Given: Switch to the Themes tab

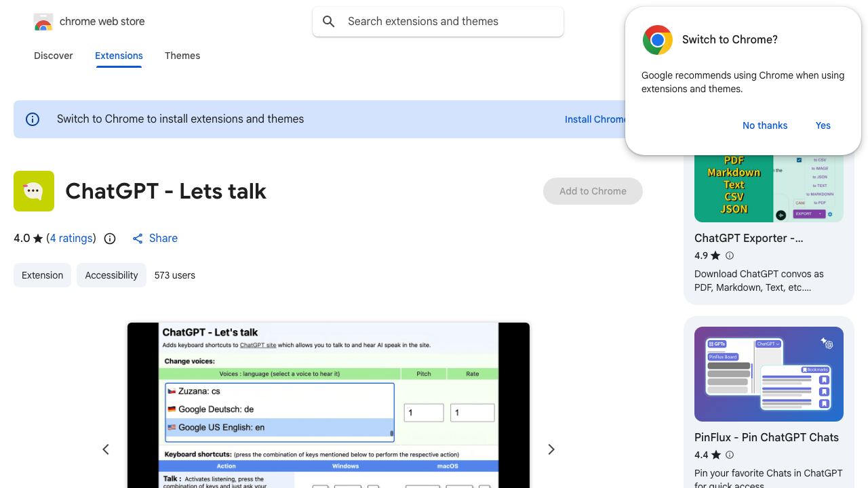Looking at the screenshot, I should coord(182,56).
